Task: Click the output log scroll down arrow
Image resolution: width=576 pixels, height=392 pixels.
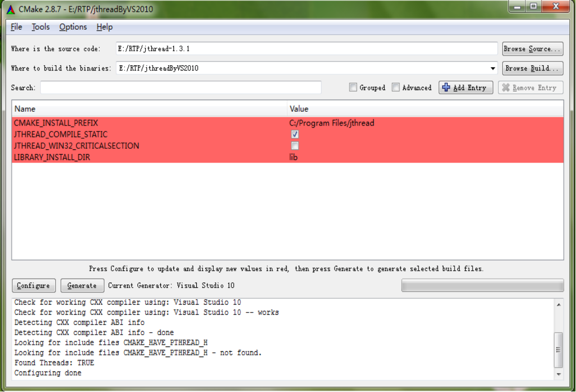Action: click(558, 375)
